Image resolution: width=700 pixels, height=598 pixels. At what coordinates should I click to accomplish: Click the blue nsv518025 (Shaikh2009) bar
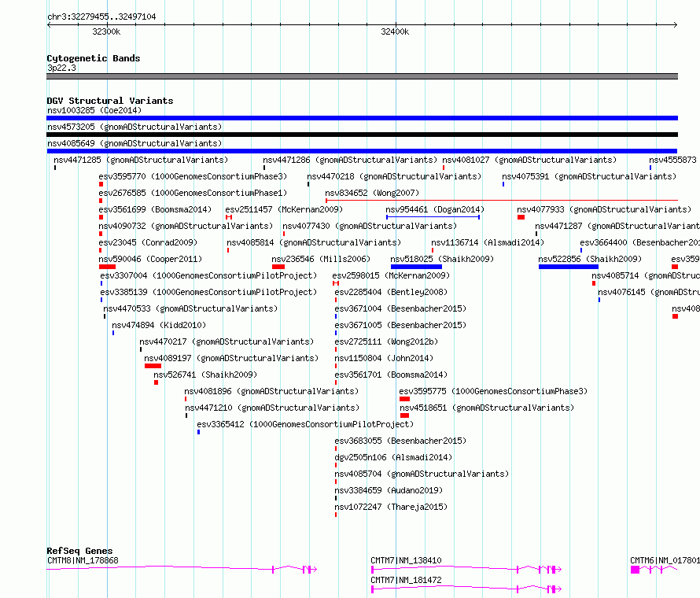click(416, 267)
